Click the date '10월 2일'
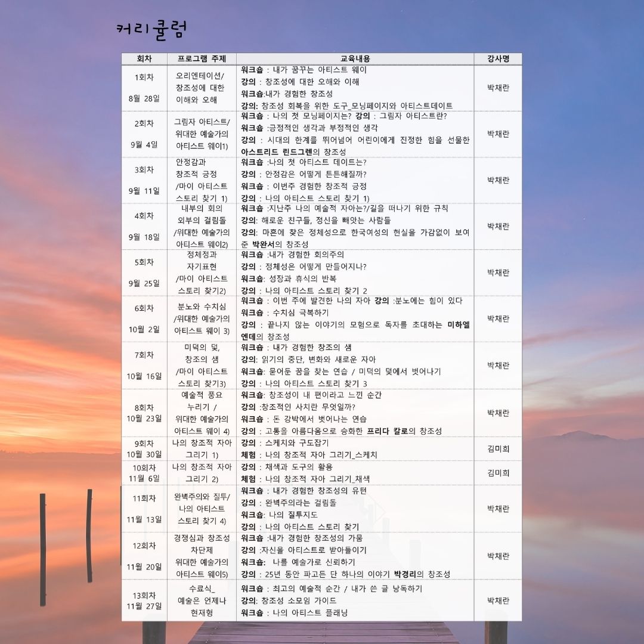This screenshot has width=644, height=644. 144,329
